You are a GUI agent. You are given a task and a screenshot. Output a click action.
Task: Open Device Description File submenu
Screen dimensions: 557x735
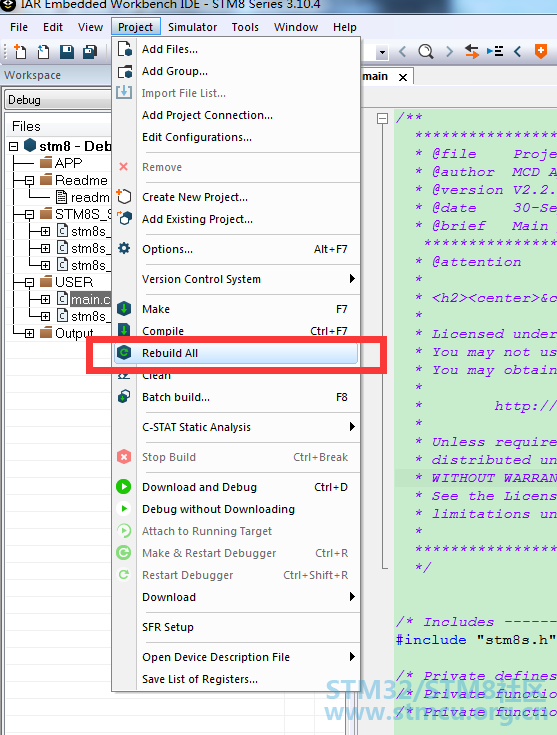[237, 657]
